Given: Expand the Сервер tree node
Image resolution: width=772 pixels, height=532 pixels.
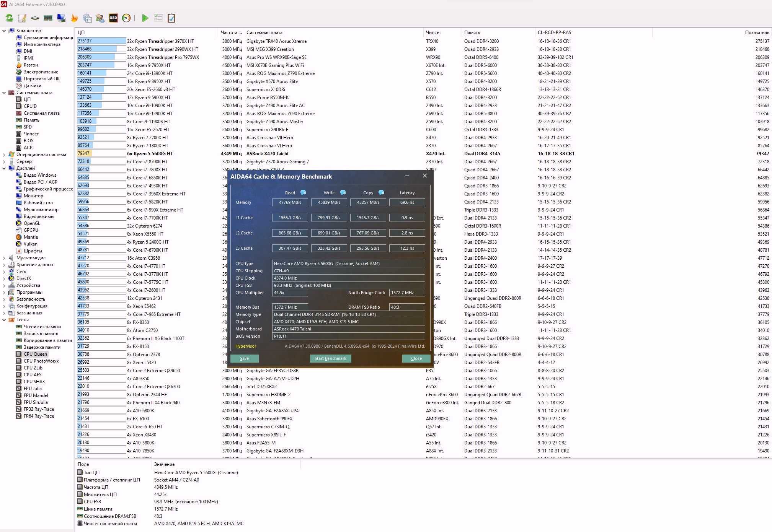Looking at the screenshot, I should click(4, 161).
